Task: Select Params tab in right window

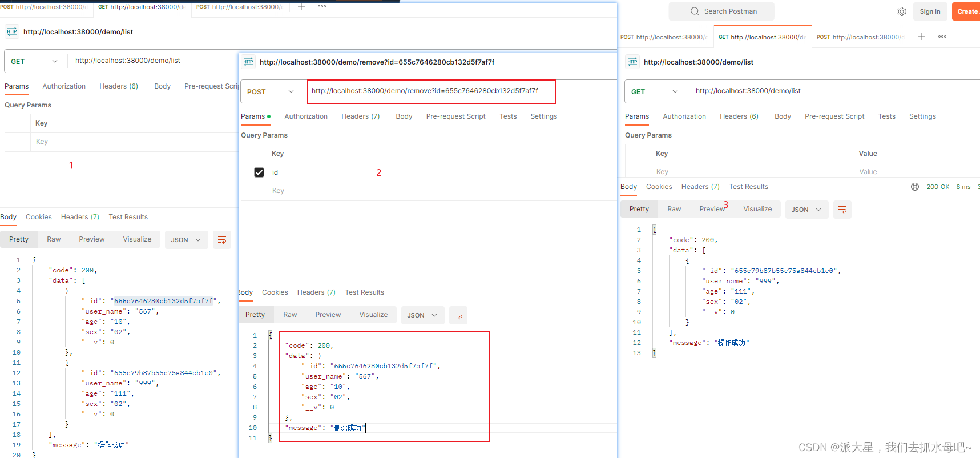Action: click(x=637, y=116)
